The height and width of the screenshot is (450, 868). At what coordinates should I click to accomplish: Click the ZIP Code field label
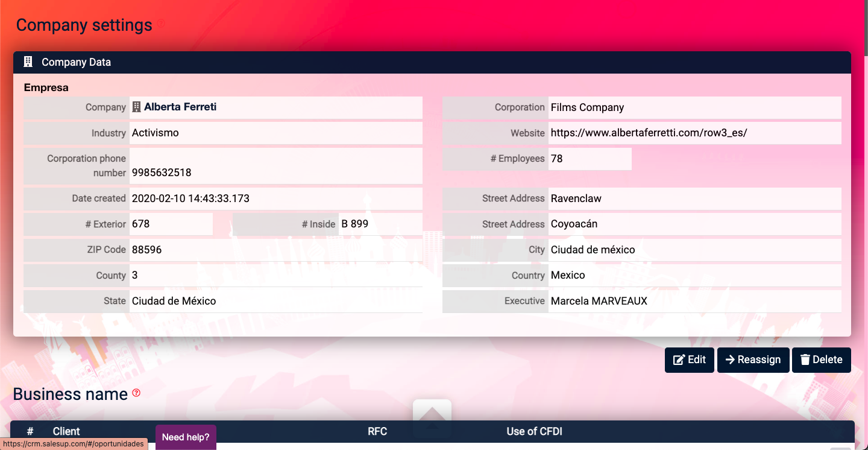pyautogui.click(x=107, y=249)
